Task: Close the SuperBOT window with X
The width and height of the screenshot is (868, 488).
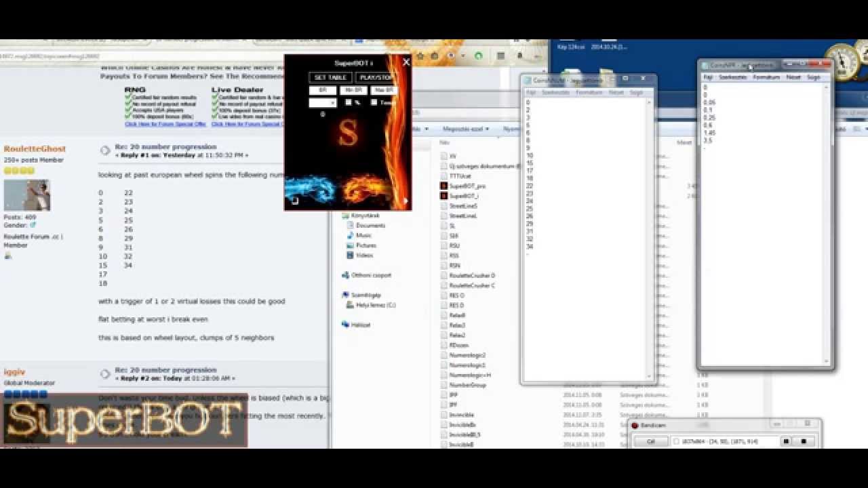Action: click(x=406, y=62)
